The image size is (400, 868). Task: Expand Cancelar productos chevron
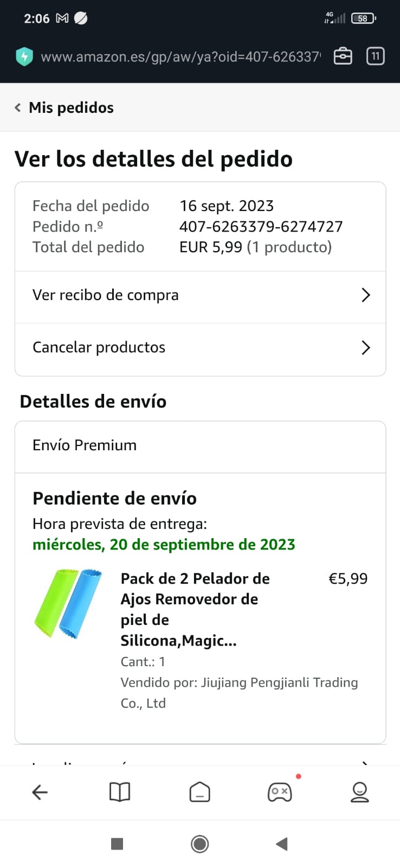pos(366,348)
